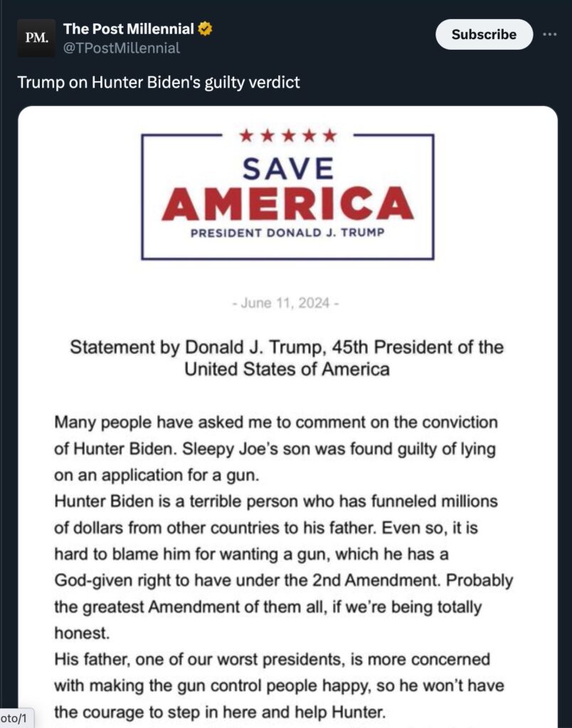Click the tweet text about Hunter Biden's verdict

click(x=159, y=82)
